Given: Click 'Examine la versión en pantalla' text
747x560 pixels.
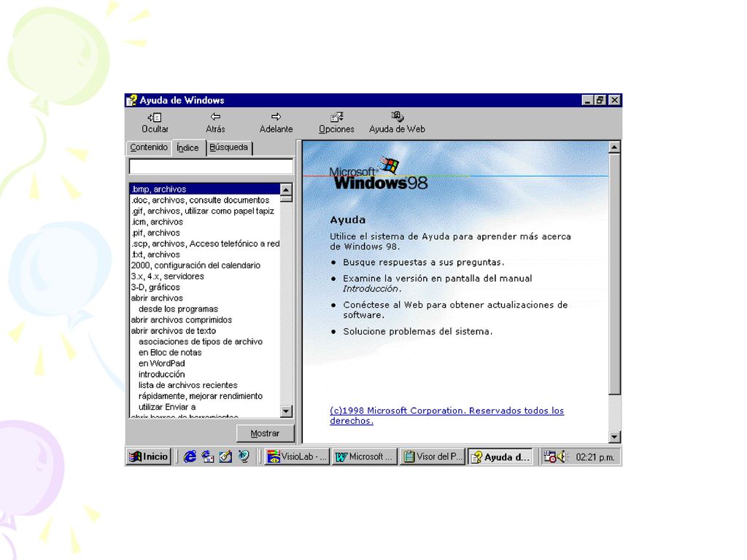Looking at the screenshot, I should (x=438, y=284).
